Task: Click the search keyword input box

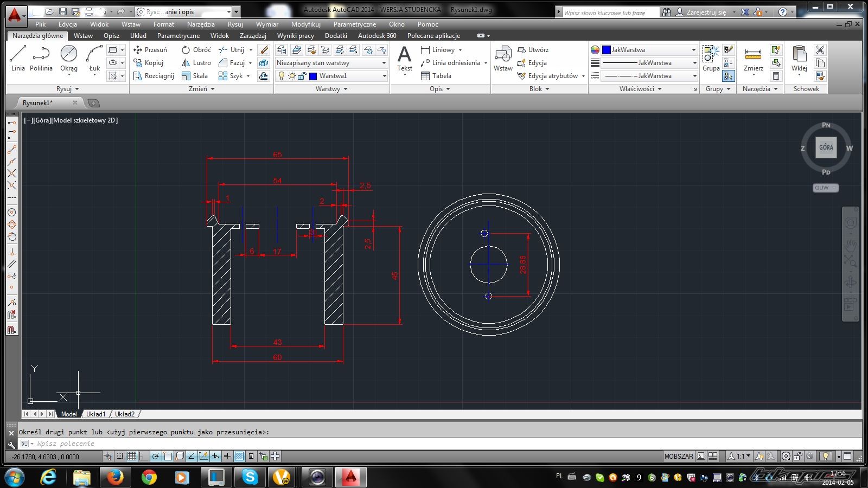Action: pyautogui.click(x=611, y=12)
